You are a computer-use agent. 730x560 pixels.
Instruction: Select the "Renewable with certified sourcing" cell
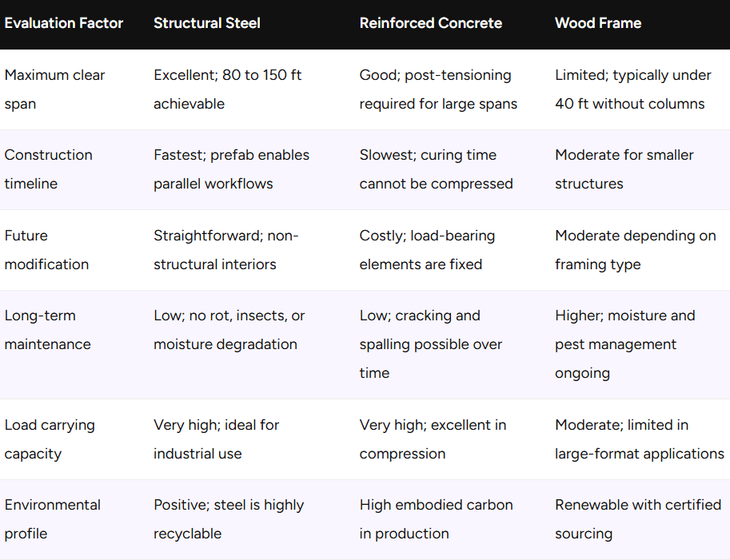click(x=638, y=519)
